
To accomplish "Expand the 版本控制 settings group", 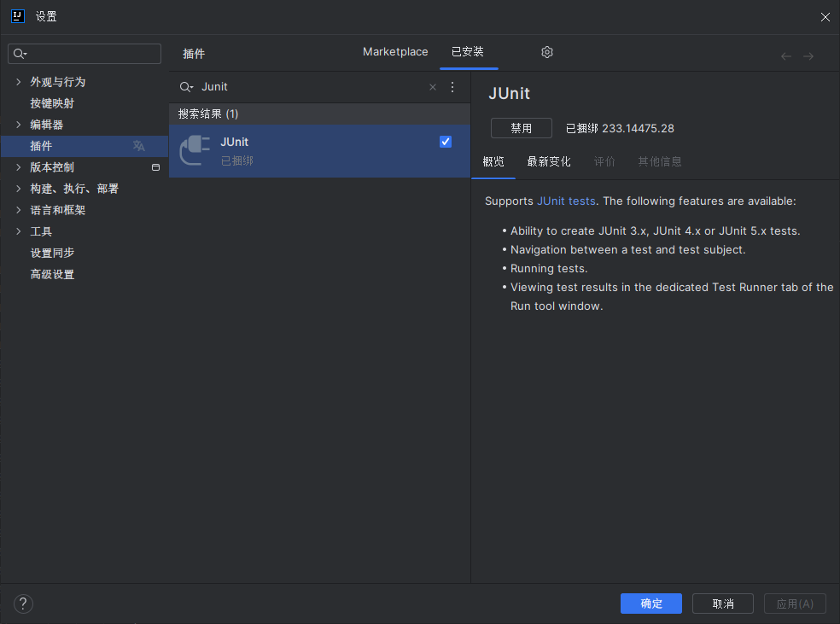I will [x=18, y=167].
